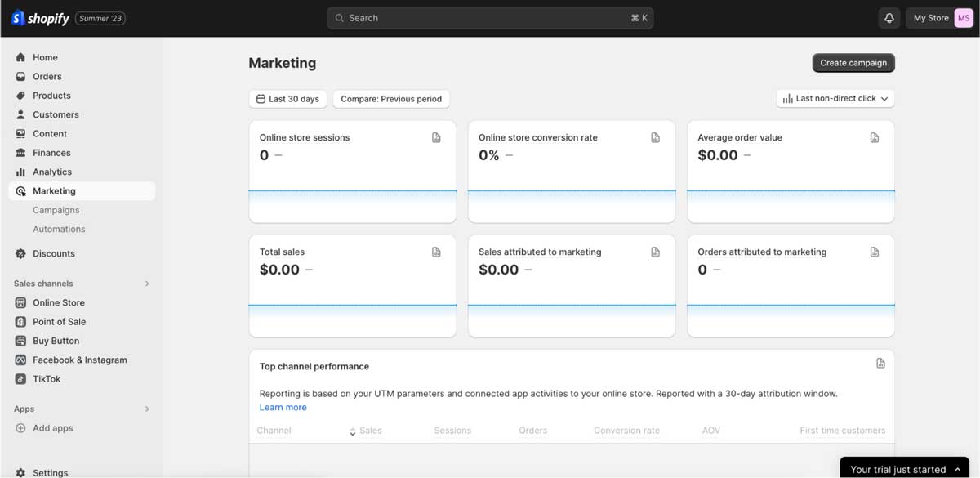Viewport: 980px width, 478px height.
Task: Select the Orders icon in the sidebar
Action: [x=20, y=76]
